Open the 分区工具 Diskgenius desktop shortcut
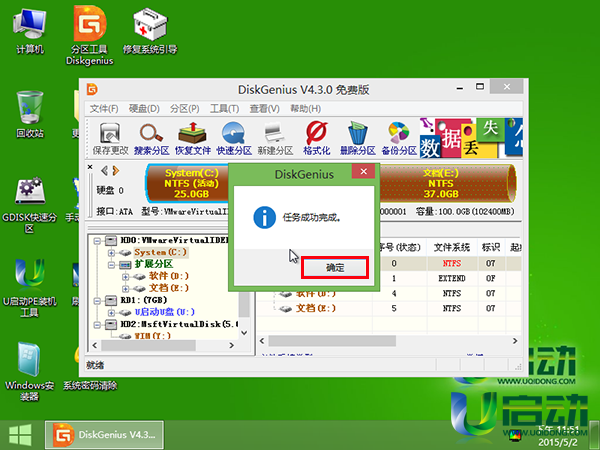This screenshot has height=450, width=600. 90,36
